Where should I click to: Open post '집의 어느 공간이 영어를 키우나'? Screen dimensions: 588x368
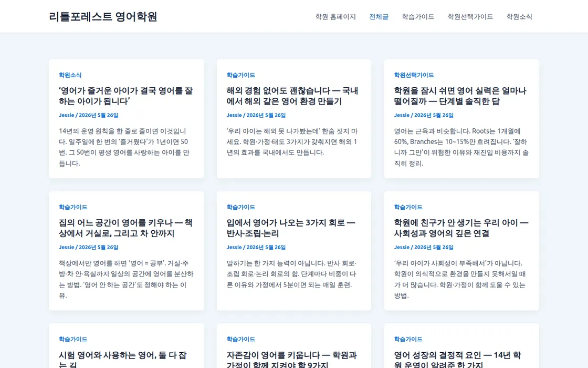click(x=125, y=228)
